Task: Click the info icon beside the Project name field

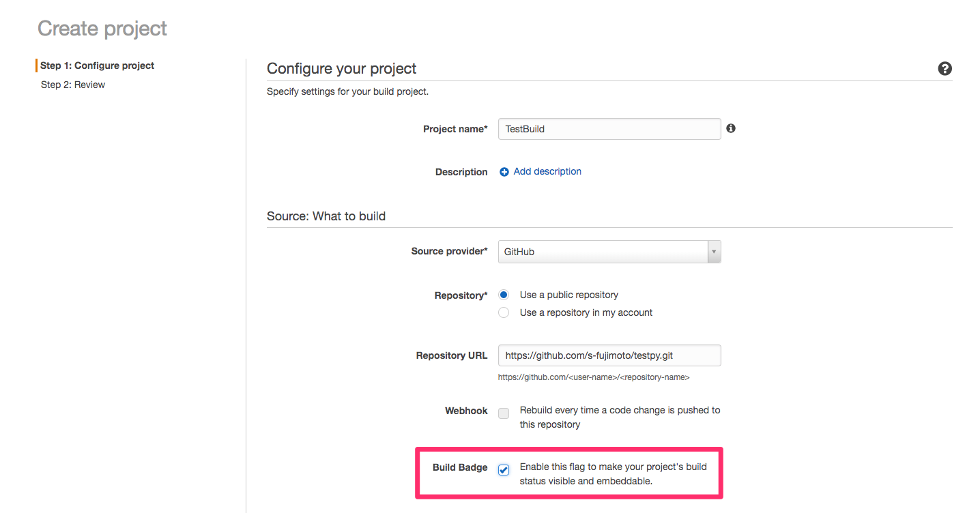Action: 730,128
